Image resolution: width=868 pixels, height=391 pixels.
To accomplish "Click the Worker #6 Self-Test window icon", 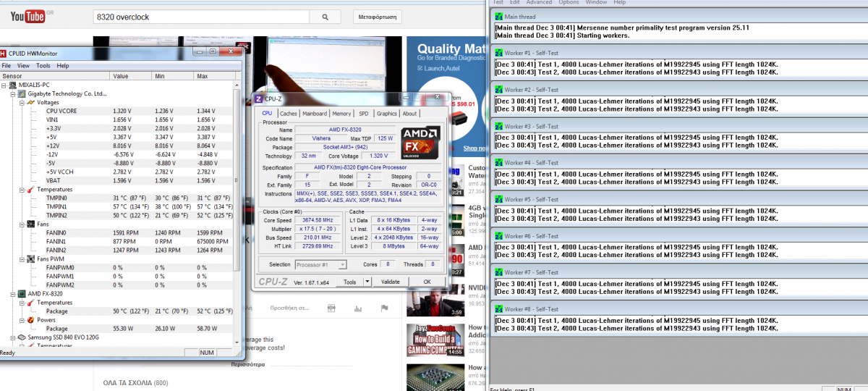I will click(498, 236).
